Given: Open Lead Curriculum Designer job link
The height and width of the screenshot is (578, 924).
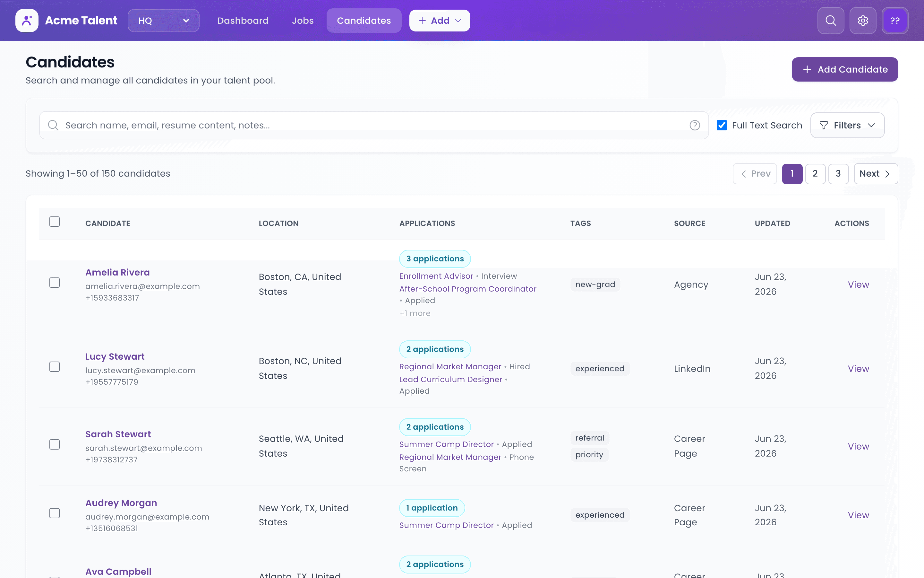Looking at the screenshot, I should (450, 380).
